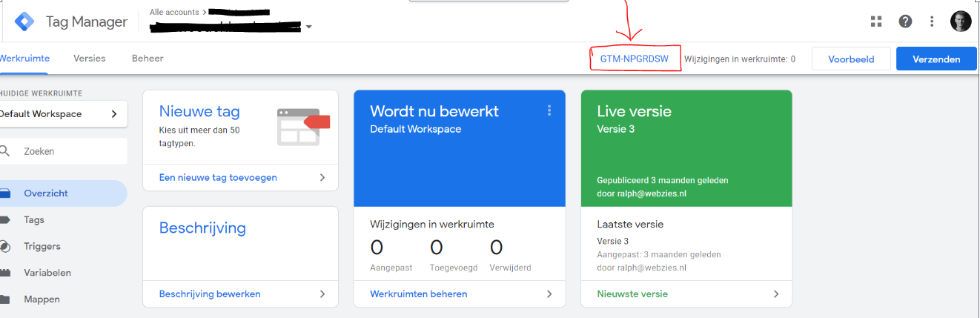This screenshot has width=980, height=318.
Task: Open the account container dropdown arrow
Action: 308,27
